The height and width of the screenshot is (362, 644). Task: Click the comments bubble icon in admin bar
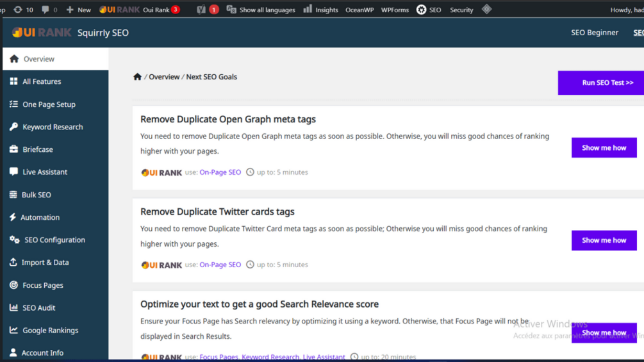pos(45,10)
